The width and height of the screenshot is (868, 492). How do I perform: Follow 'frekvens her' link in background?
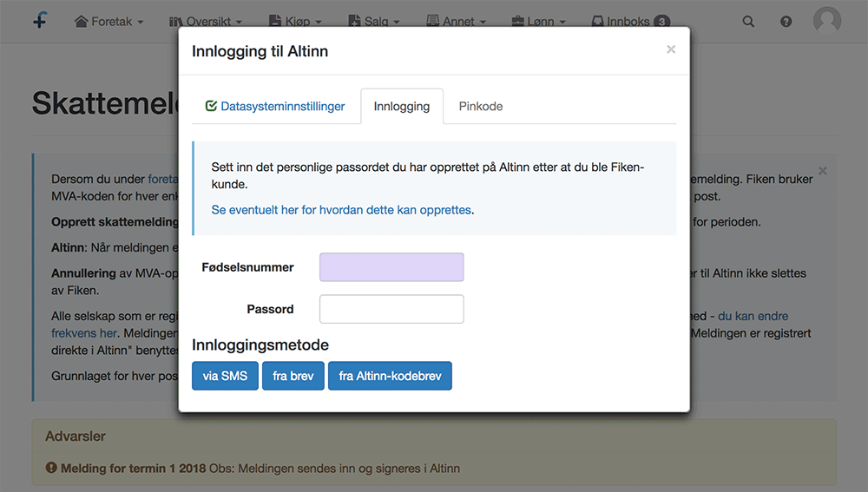coord(83,333)
